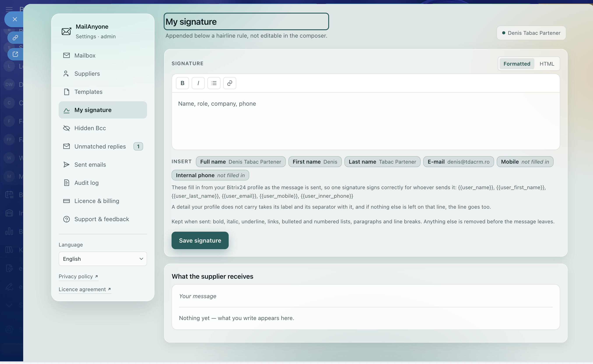Open the Licence agreement link
Viewport: 593px width, 364px height.
click(x=85, y=289)
